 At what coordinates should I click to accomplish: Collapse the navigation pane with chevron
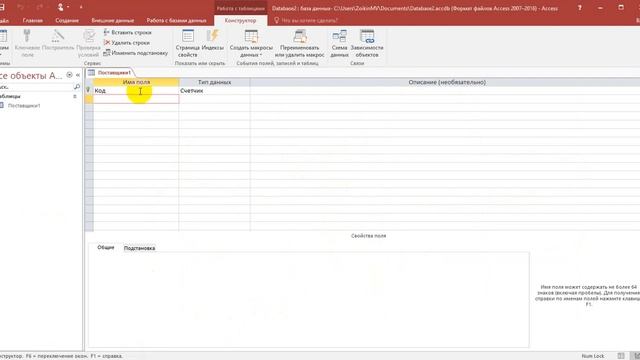click(78, 75)
